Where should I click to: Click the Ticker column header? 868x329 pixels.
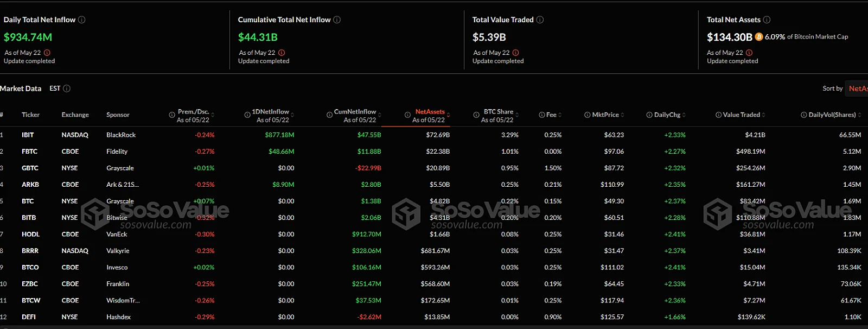pyautogui.click(x=30, y=115)
